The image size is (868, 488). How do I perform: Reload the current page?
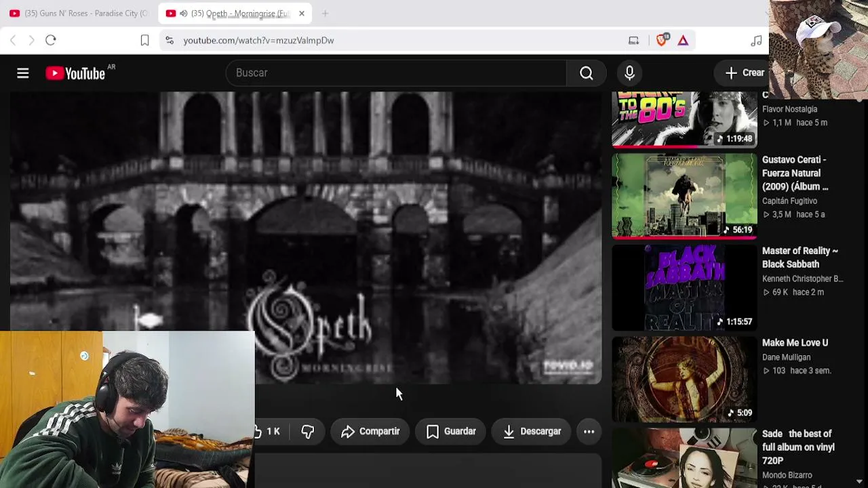coord(51,41)
